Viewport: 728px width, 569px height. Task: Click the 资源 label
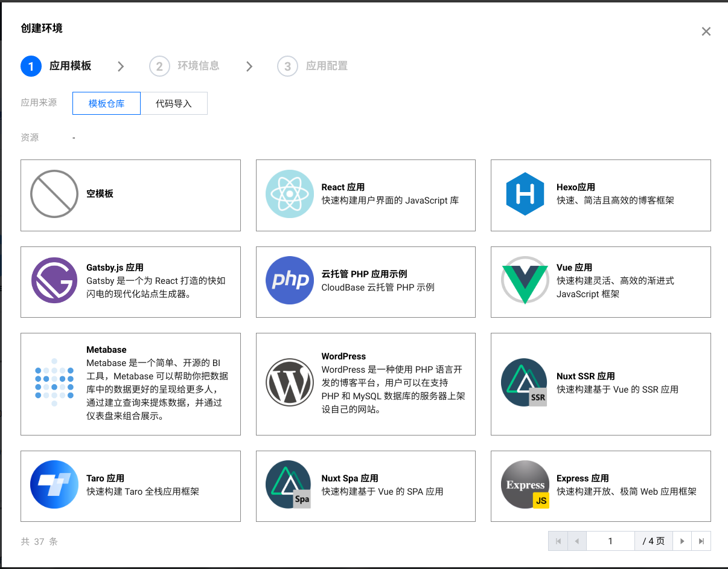click(30, 138)
